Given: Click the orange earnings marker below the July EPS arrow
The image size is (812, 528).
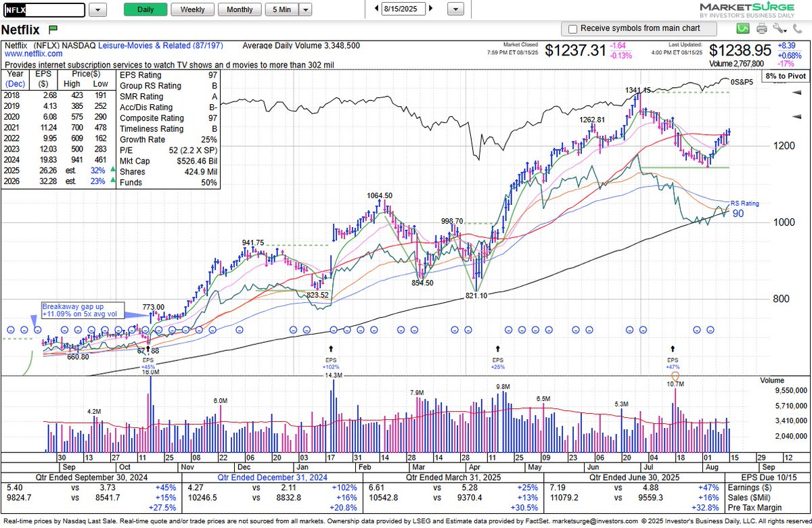Looking at the screenshot, I should click(x=675, y=377).
